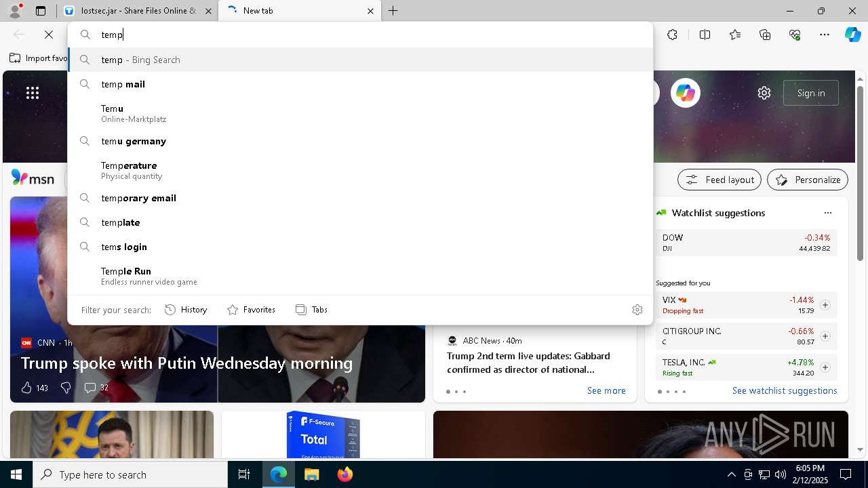Filter search by History
This screenshot has height=488, width=868.
click(x=186, y=310)
